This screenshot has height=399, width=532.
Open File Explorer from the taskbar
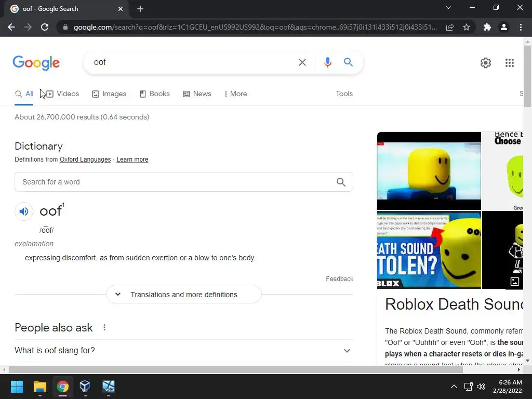click(x=39, y=387)
